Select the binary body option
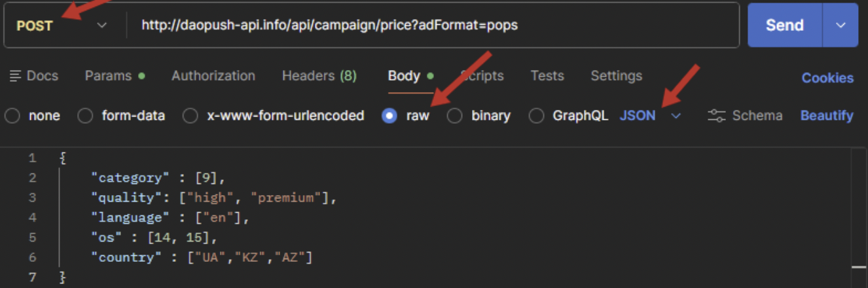This screenshot has width=868, height=288. (455, 116)
